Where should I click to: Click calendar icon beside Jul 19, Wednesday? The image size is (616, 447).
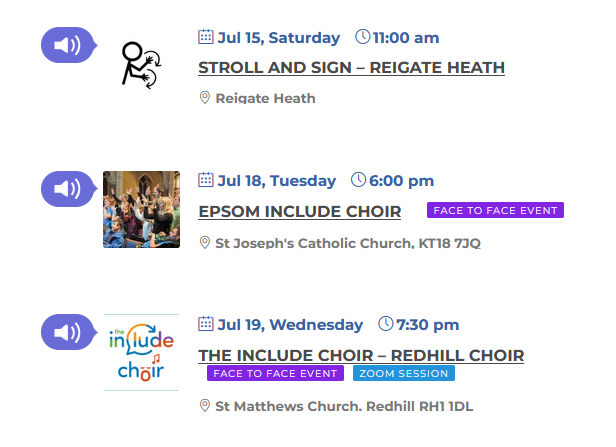(x=206, y=324)
